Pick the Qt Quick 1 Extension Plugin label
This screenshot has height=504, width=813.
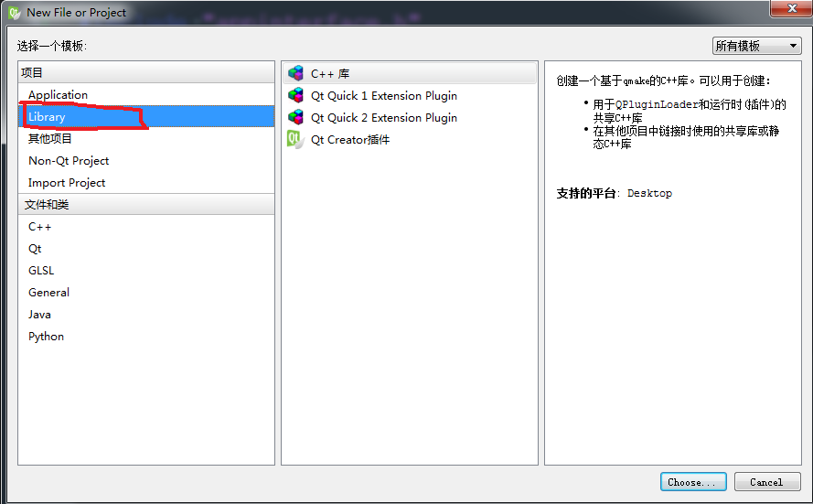click(384, 95)
